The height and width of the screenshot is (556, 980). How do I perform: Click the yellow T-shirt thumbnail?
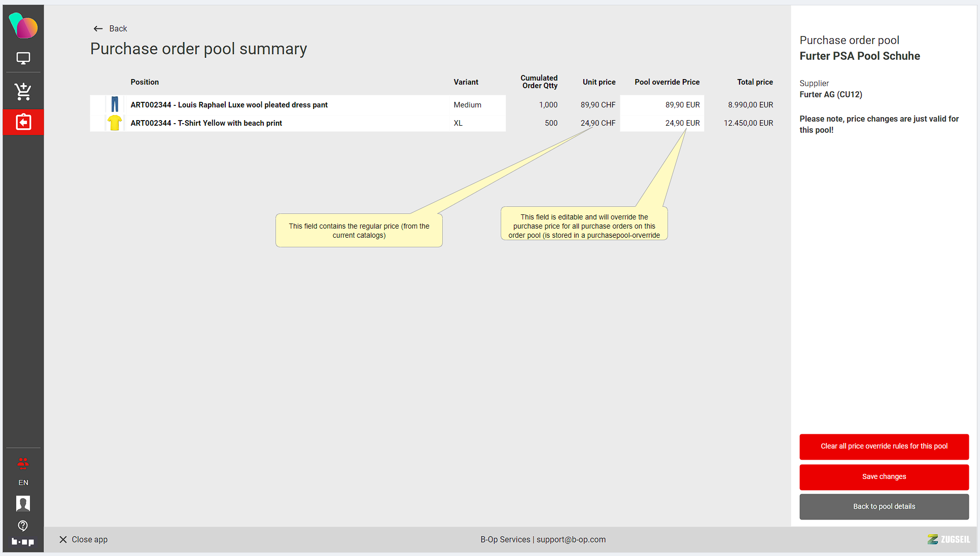[115, 123]
